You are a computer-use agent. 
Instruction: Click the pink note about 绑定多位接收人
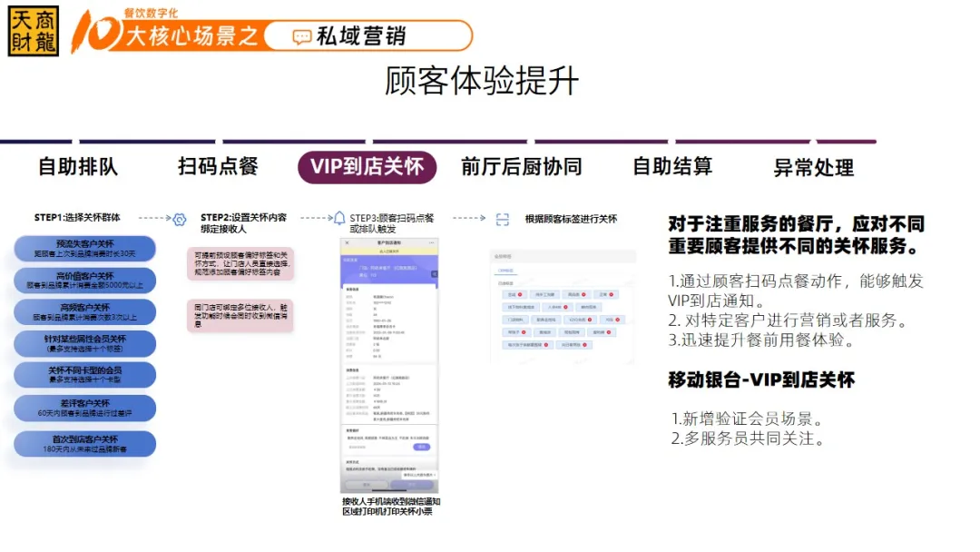click(x=240, y=316)
